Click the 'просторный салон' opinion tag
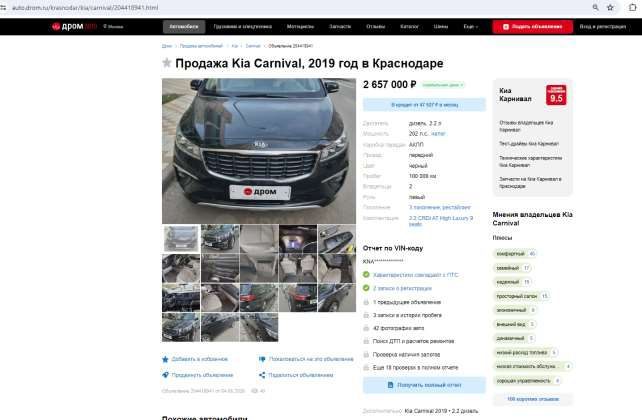Viewport: 642px width, 420px height. [522, 296]
